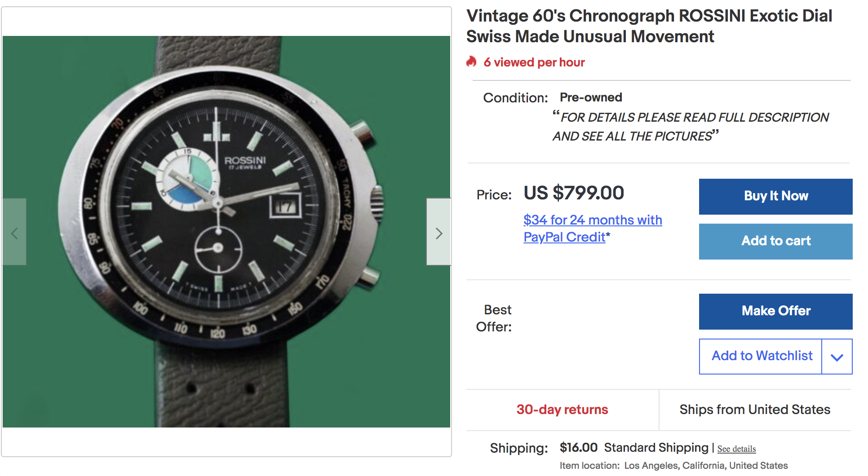
Task: Add this listing to Watchlist
Action: point(762,356)
